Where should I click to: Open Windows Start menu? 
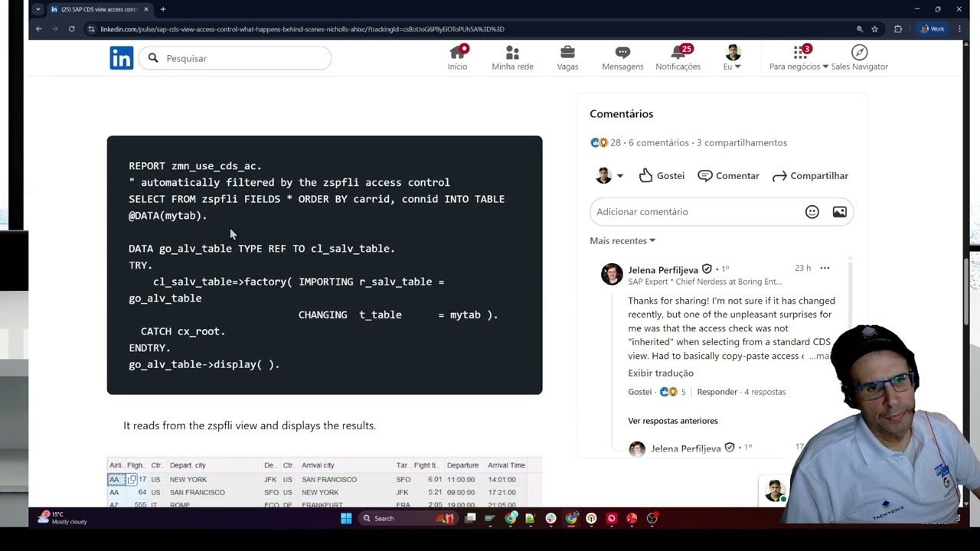pos(346,518)
